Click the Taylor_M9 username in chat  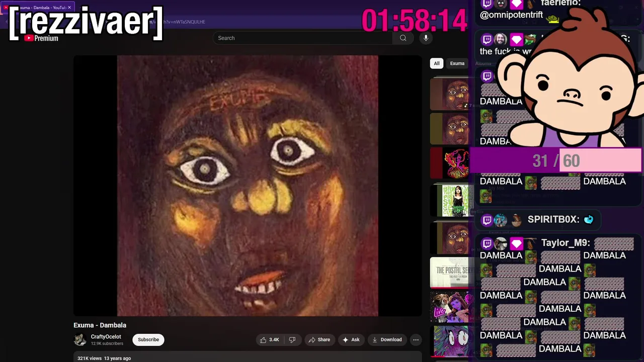tap(565, 243)
